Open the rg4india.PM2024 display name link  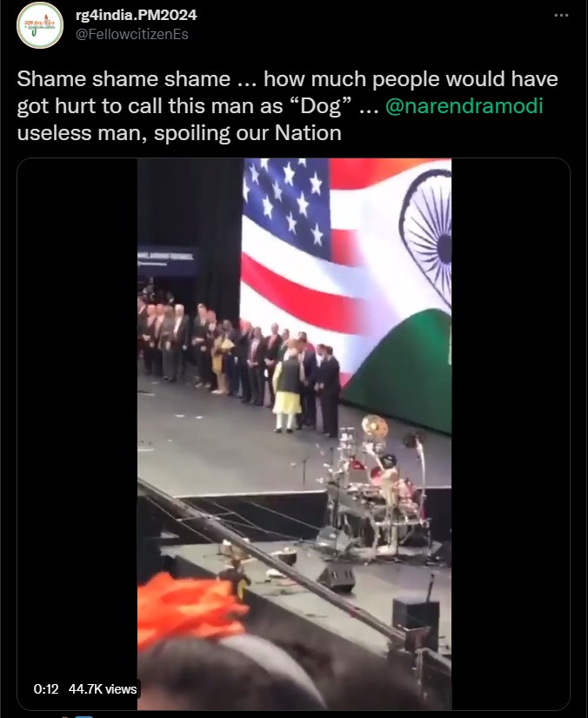coord(137,15)
